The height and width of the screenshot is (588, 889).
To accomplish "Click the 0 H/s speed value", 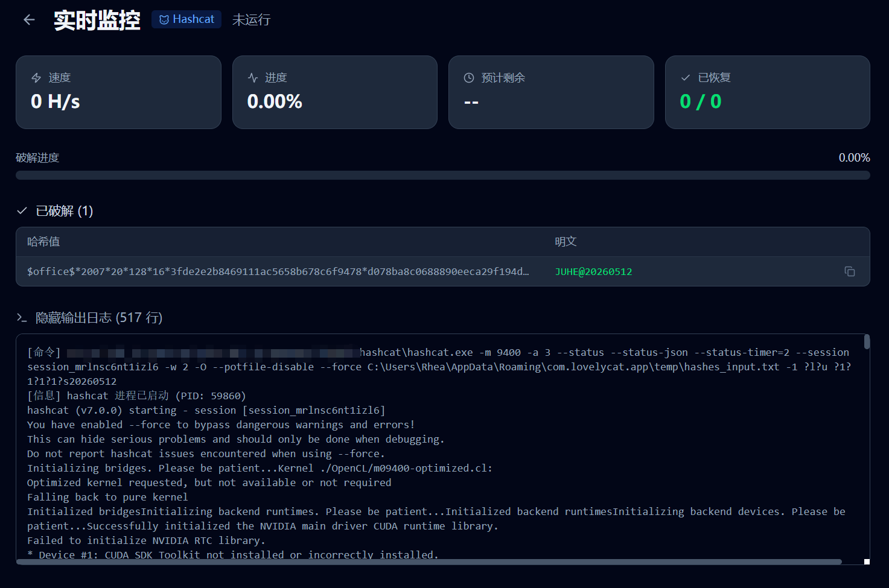I will pos(56,101).
